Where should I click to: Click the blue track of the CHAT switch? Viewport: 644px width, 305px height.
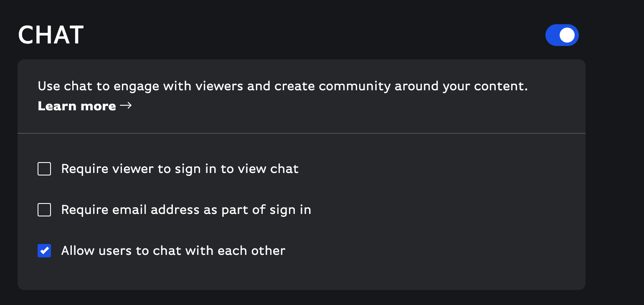click(x=553, y=35)
